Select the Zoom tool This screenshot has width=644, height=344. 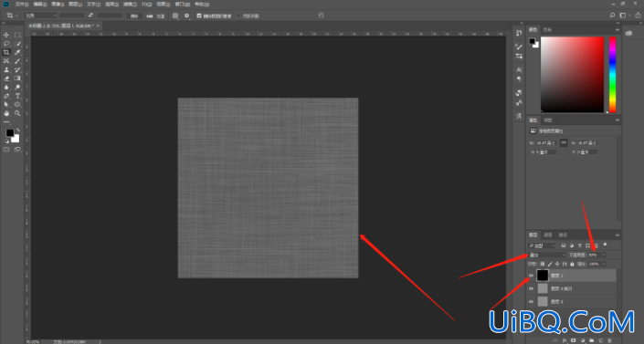[x=17, y=113]
